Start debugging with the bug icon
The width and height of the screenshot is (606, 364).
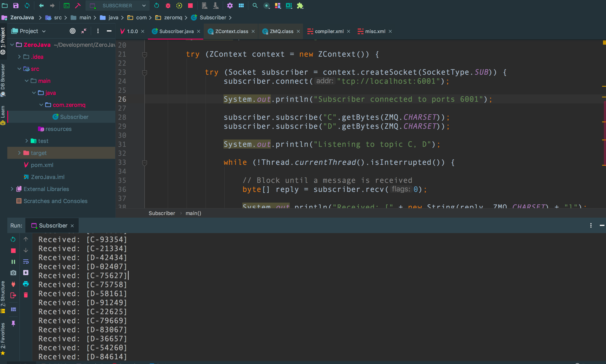click(168, 5)
